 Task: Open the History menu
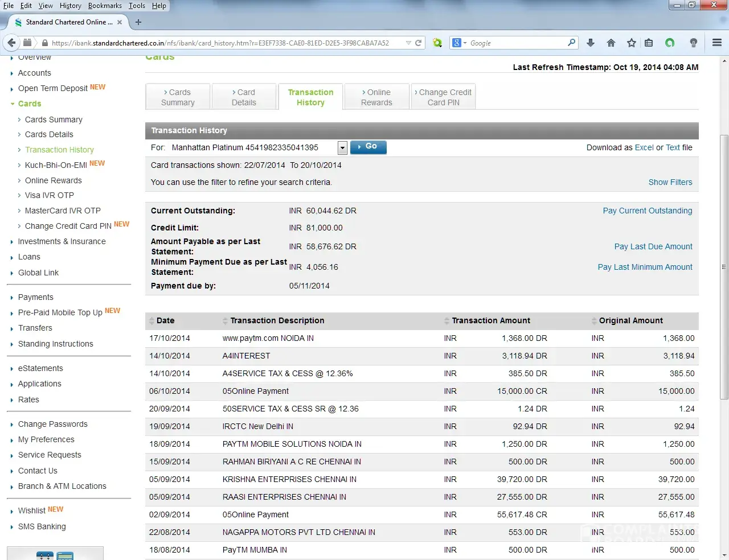pyautogui.click(x=70, y=6)
